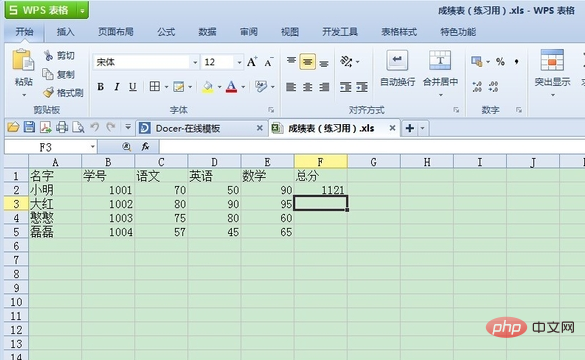Image resolution: width=585 pixels, height=360 pixels.
Task: Toggle Underline formatting
Action: coord(132,87)
